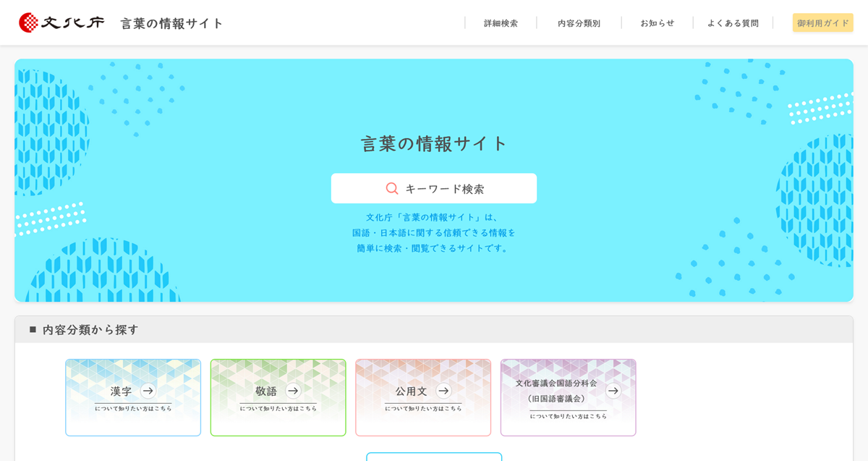This screenshot has height=461, width=868.
Task: Open よくある質問 in the top navigation
Action: coord(733,23)
